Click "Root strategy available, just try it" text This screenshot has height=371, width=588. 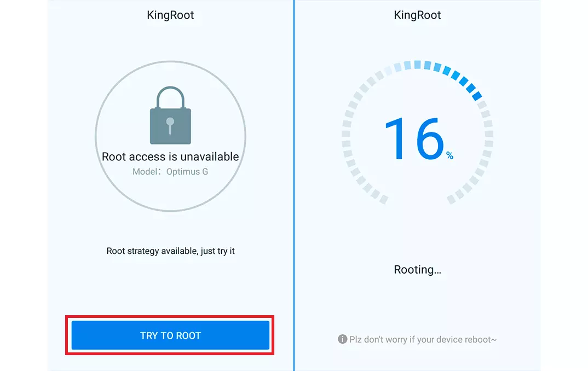coord(170,251)
